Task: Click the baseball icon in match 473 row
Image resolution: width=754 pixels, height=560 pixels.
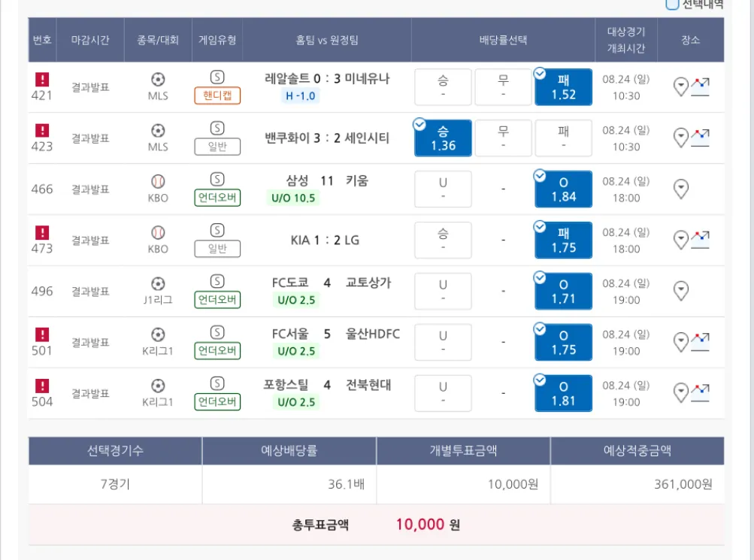Action: [158, 232]
